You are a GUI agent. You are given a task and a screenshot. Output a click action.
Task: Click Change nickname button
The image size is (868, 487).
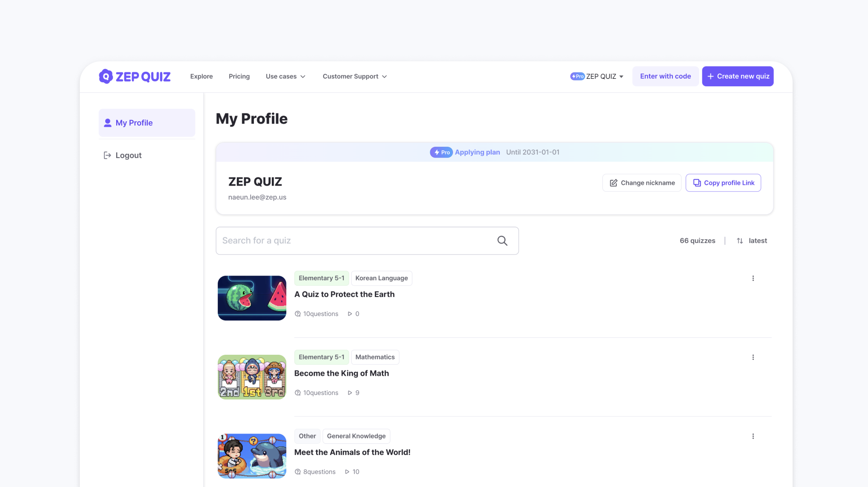642,183
